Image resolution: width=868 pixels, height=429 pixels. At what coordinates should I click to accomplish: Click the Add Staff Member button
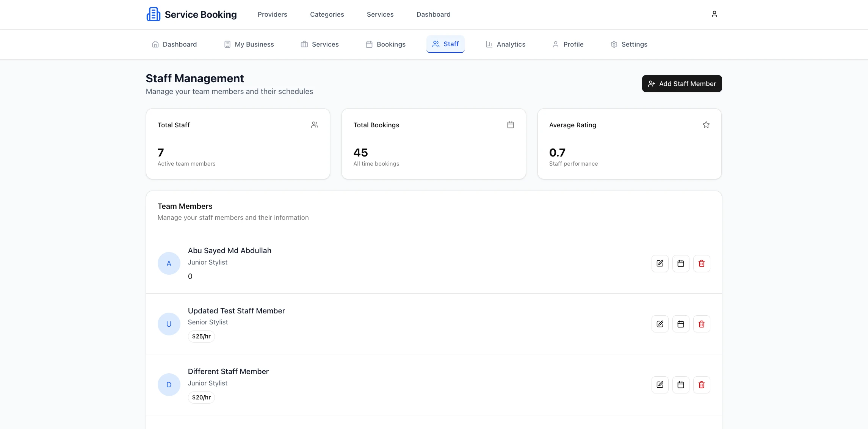682,83
